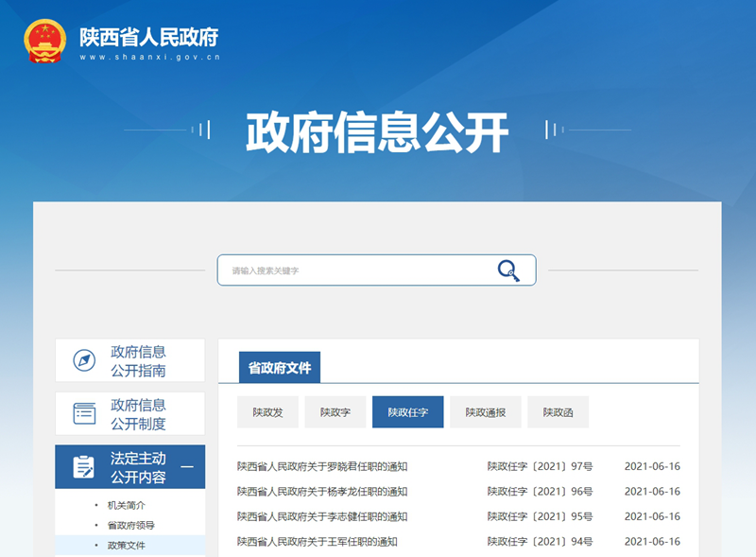The image size is (756, 557).
Task: Open the 陕西省人民政府 site title
Action: click(149, 37)
